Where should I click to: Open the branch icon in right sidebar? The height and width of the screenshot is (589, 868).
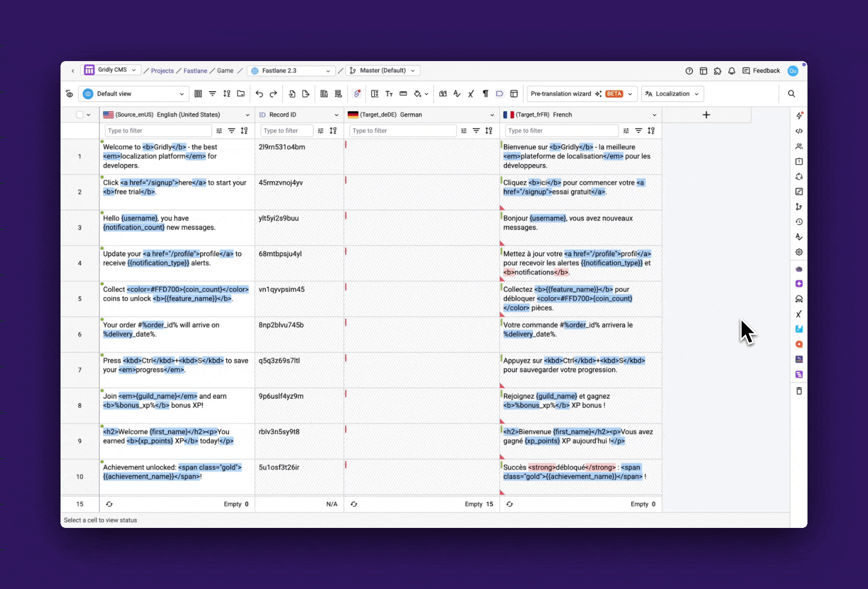799,207
